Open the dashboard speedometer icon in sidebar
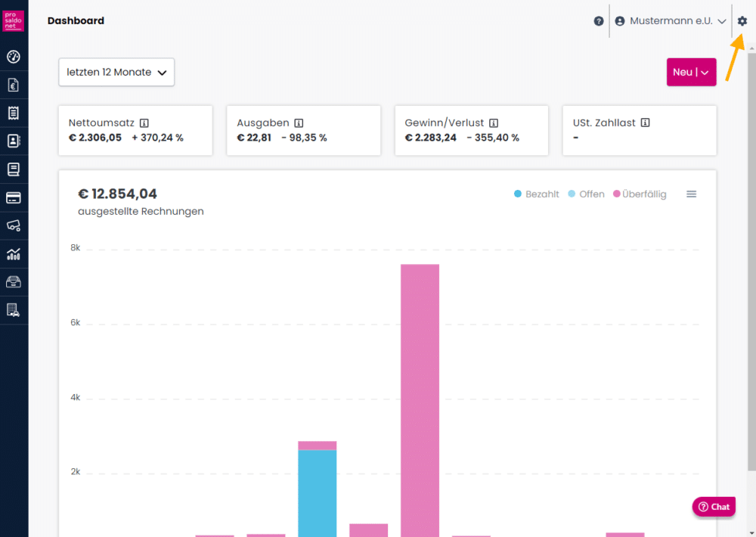 coord(14,57)
